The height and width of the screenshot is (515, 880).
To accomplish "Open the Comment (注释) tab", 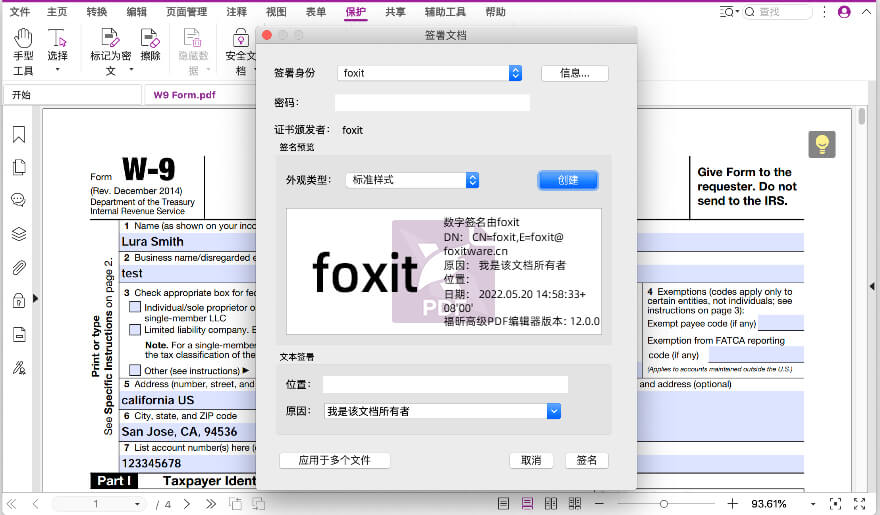I will click(x=236, y=12).
